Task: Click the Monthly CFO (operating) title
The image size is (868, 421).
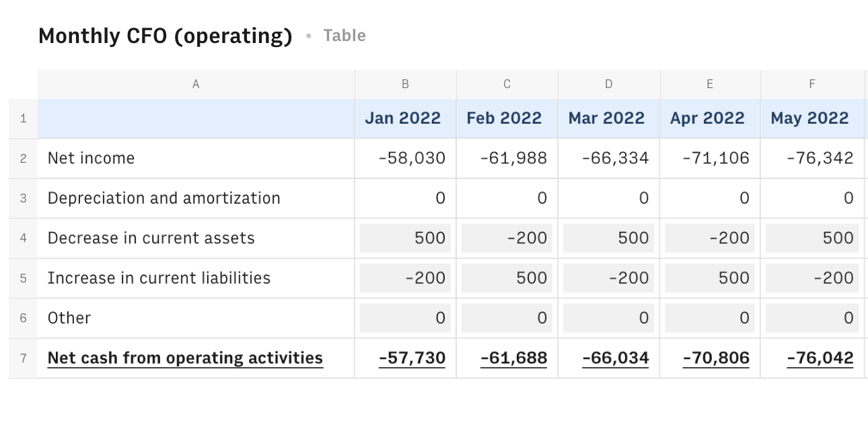Action: pyautogui.click(x=165, y=36)
